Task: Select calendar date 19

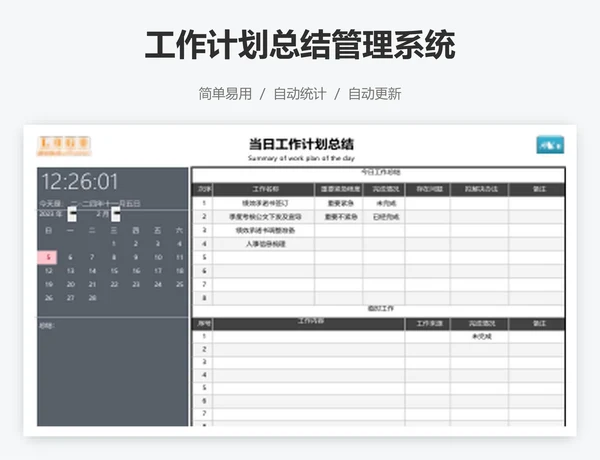Action: click(x=49, y=284)
